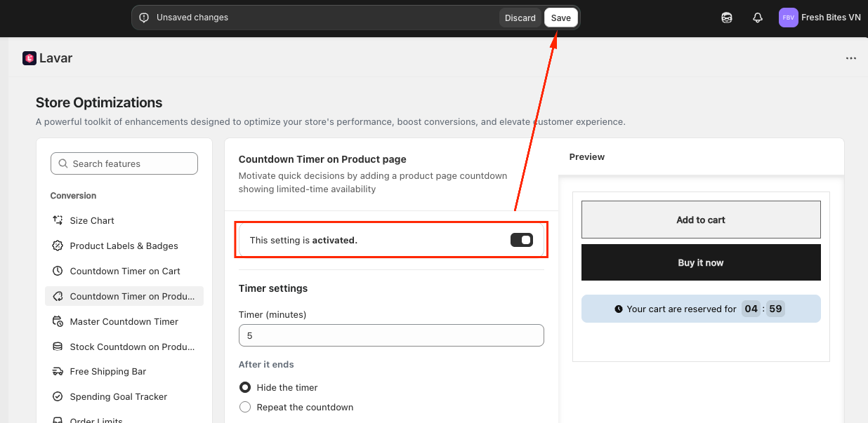Click the Conversion section heading
The height and width of the screenshot is (423, 868).
(x=74, y=196)
